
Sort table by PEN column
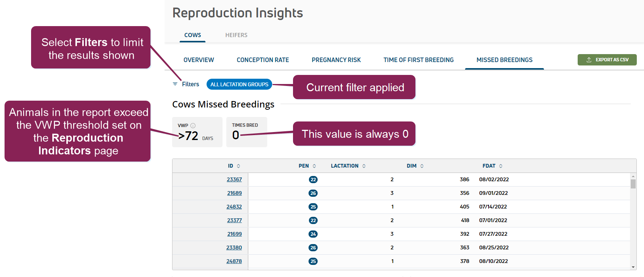[x=307, y=166]
